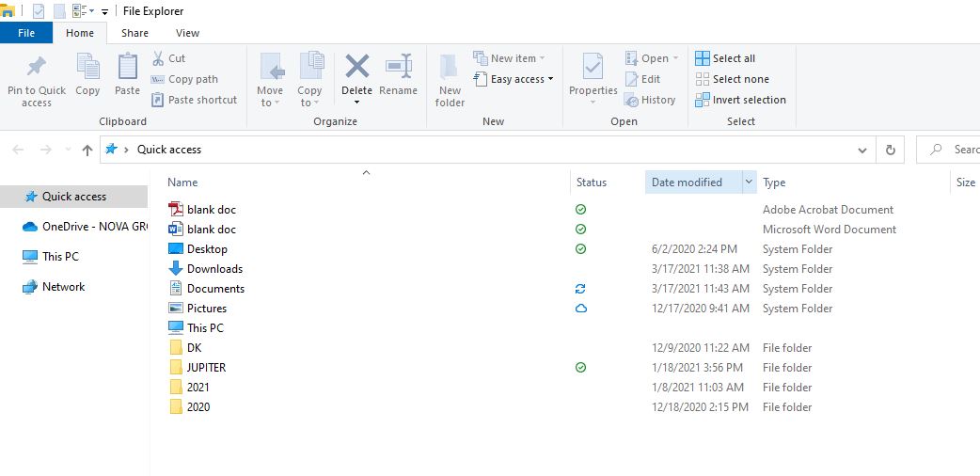Click Invert selection
The image size is (980, 476).
pos(740,100)
